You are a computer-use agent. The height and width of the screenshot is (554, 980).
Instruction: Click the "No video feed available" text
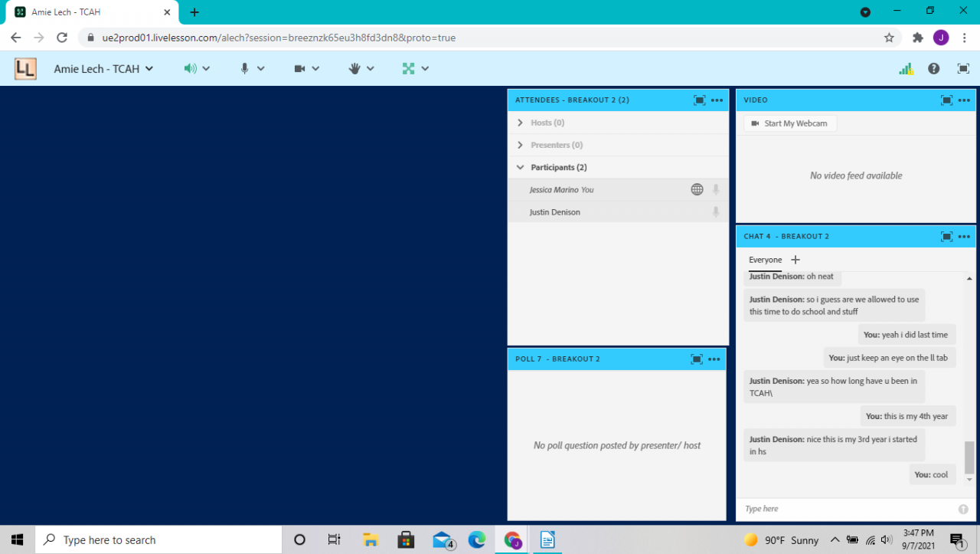(856, 175)
